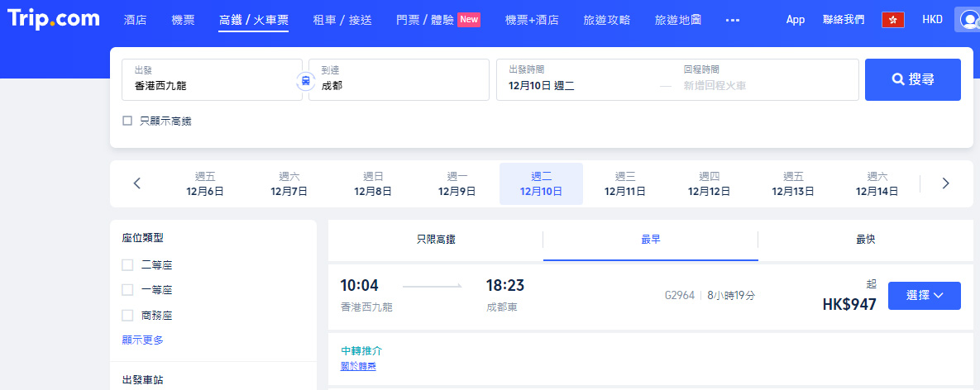The width and height of the screenshot is (980, 390).
Task: Open the Hong Kong flag region selector
Action: (893, 20)
